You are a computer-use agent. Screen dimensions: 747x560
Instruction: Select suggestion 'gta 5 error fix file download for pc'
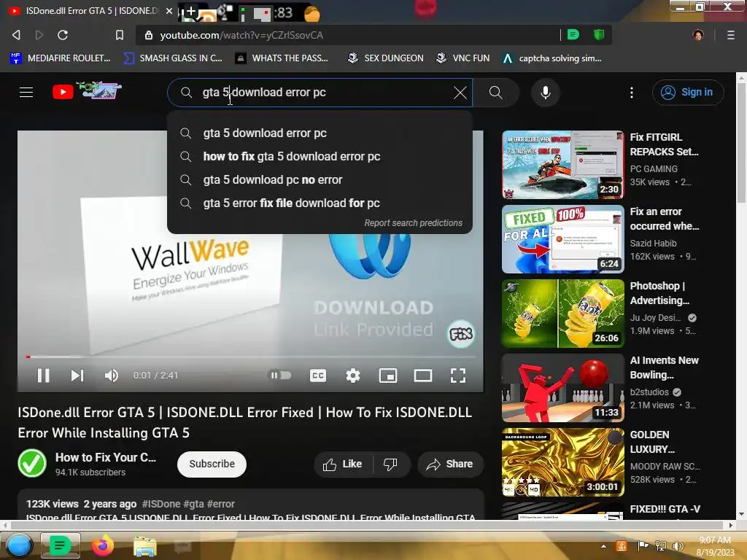tap(320, 203)
